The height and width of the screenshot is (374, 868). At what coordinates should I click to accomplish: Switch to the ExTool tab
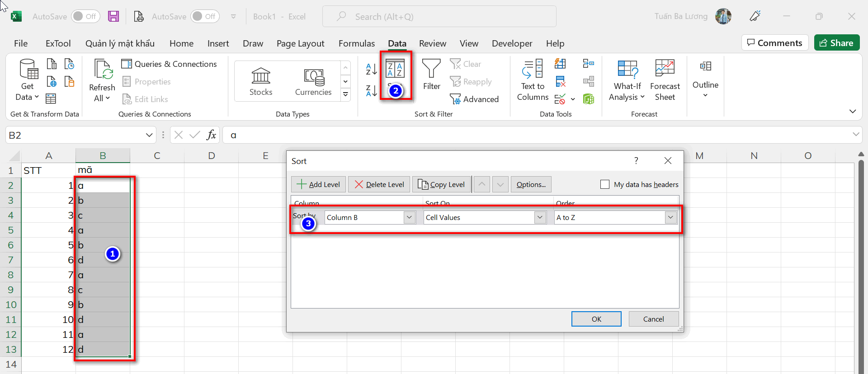tap(58, 43)
